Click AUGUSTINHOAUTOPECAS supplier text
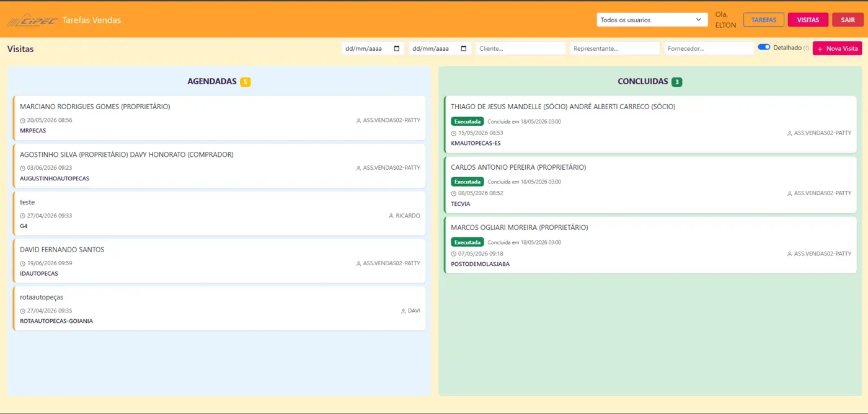 click(x=55, y=178)
